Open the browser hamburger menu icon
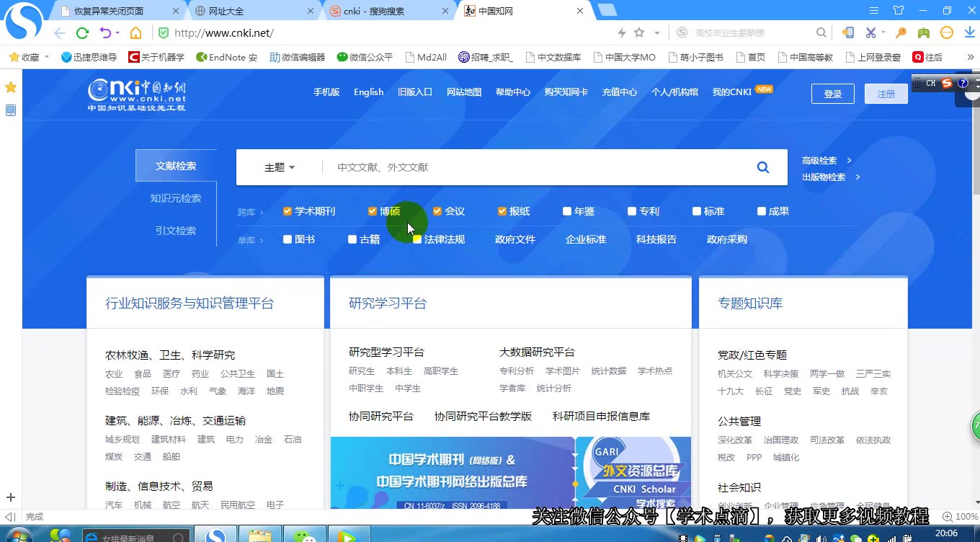980x542 pixels. pyautogui.click(x=874, y=11)
